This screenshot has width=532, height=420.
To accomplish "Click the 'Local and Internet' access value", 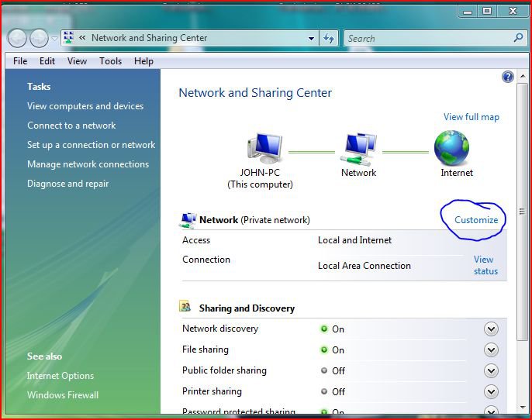I will 354,240.
